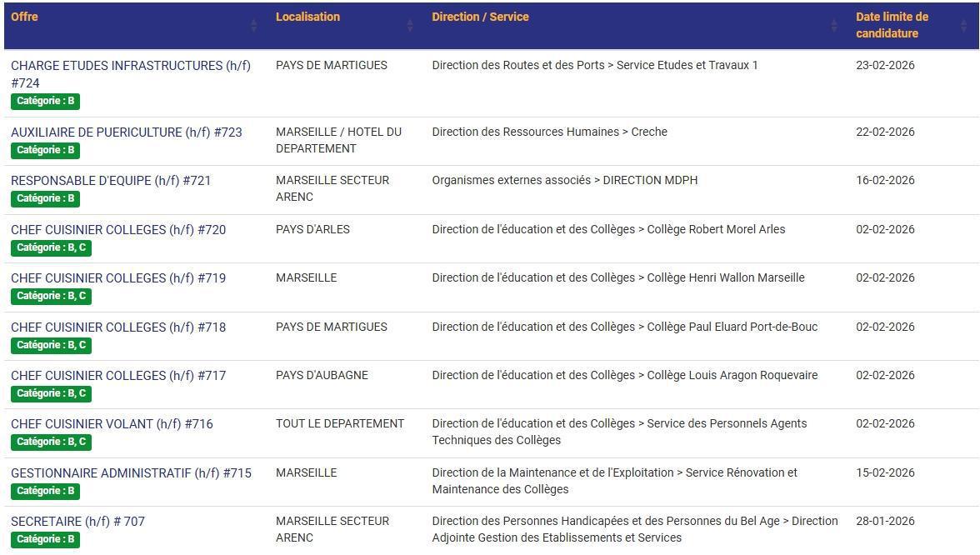Viewport: 980px width, 555px height.
Task: Click the Catégorie : B, C badge on offer #720
Action: (x=50, y=247)
